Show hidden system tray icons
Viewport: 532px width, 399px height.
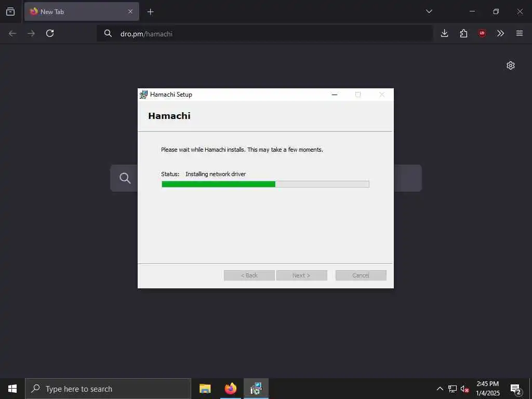click(x=440, y=389)
